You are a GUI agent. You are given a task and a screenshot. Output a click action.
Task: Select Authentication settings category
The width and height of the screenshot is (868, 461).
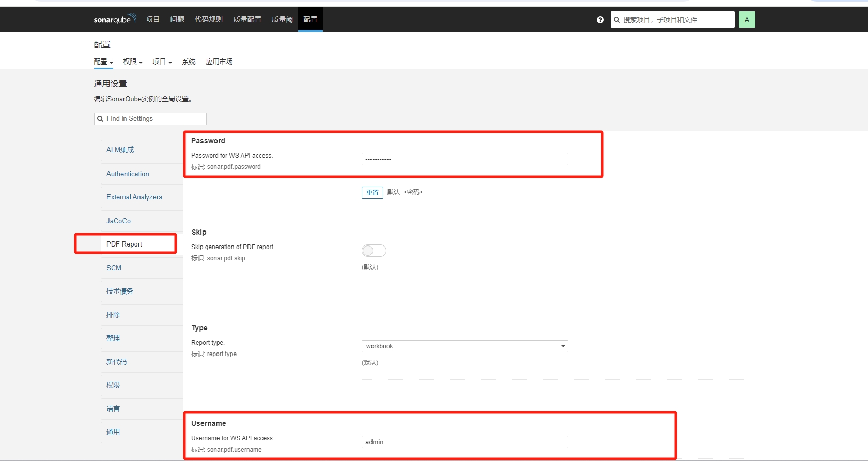128,174
